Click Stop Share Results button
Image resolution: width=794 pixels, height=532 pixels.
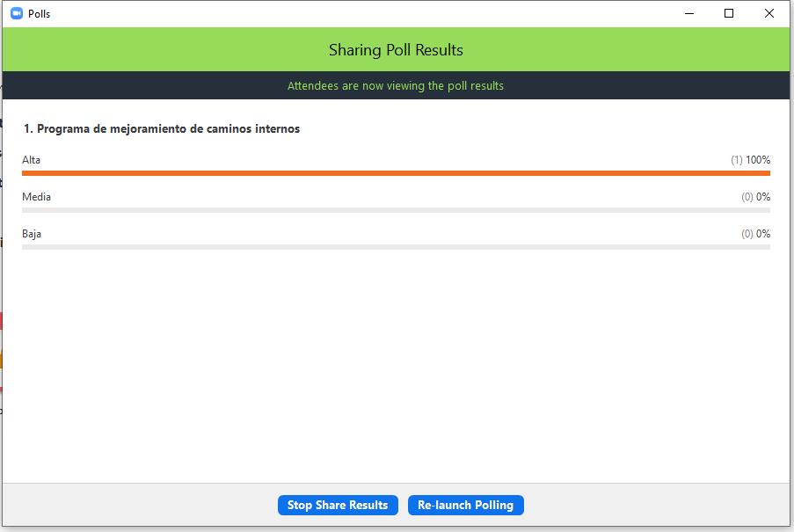tap(338, 506)
